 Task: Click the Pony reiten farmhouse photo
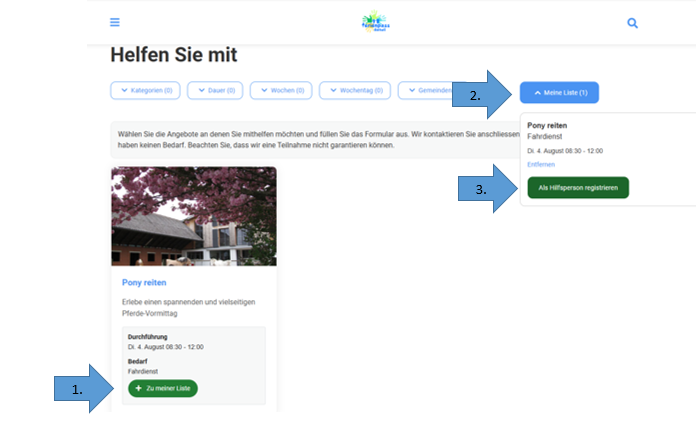(x=193, y=216)
